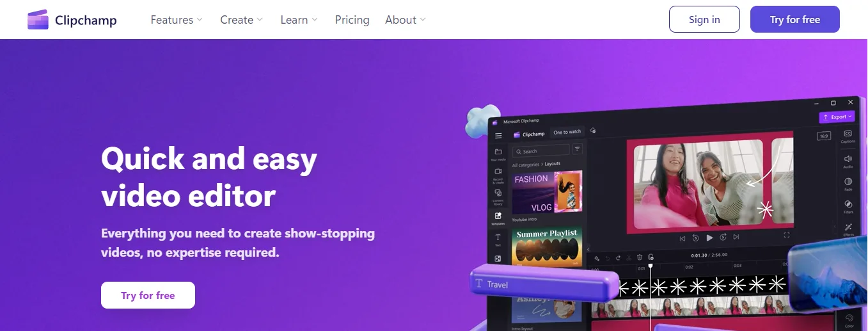Click the timeline playhead marker

pyautogui.click(x=651, y=266)
